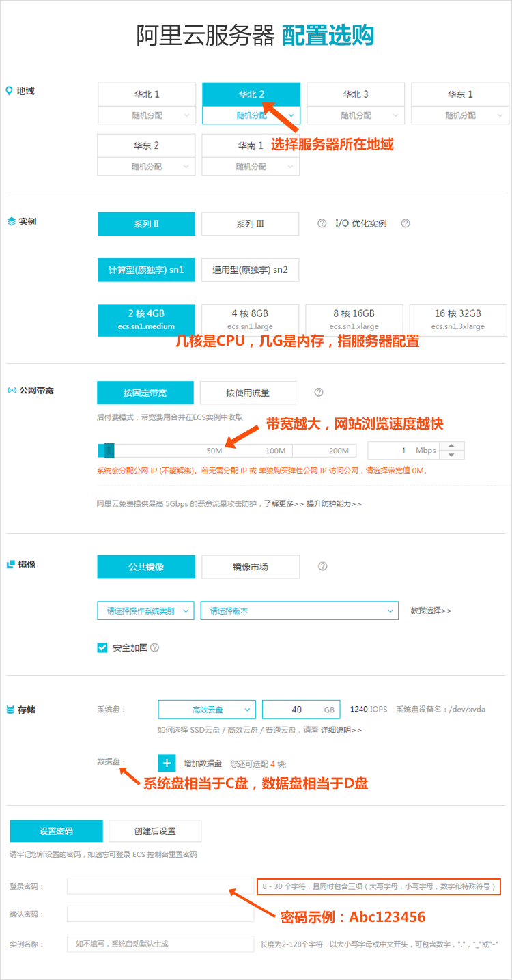Select the 镜像市场 tab

click(x=251, y=567)
